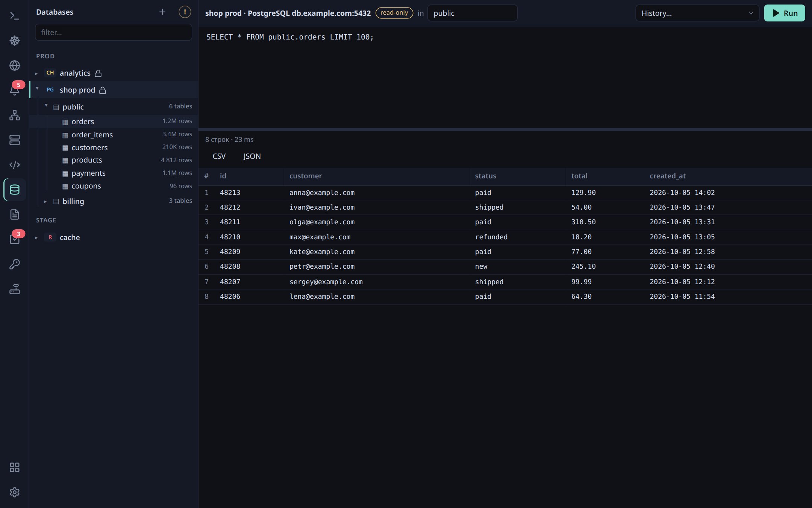Select the payments table
This screenshot has width=812, height=508.
pos(114,173)
